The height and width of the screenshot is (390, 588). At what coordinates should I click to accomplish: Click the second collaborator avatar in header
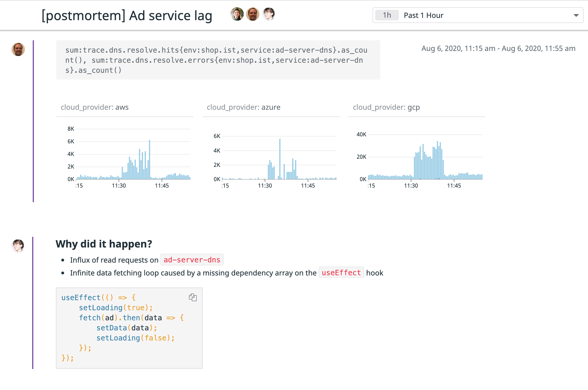(x=252, y=14)
